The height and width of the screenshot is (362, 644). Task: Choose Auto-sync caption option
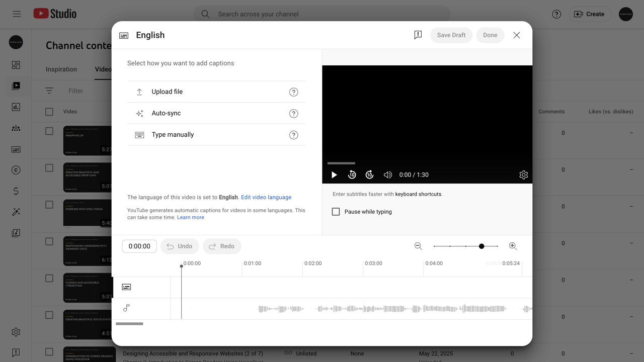click(x=216, y=113)
